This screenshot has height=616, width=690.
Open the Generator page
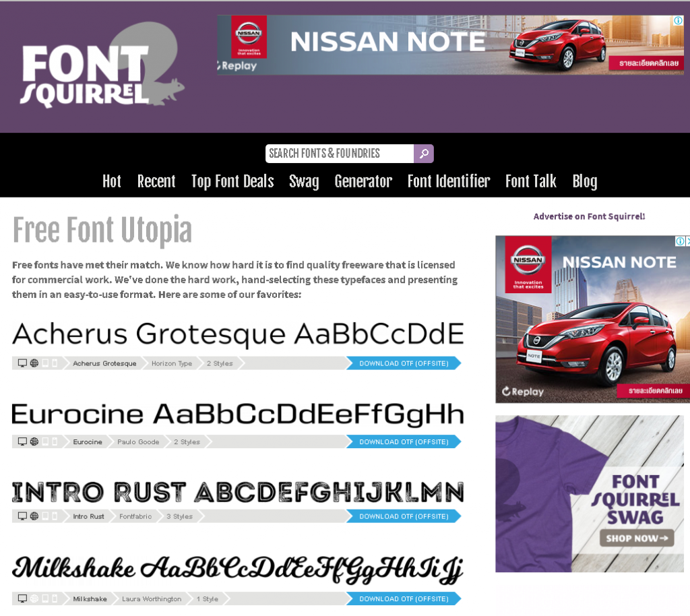click(x=363, y=181)
